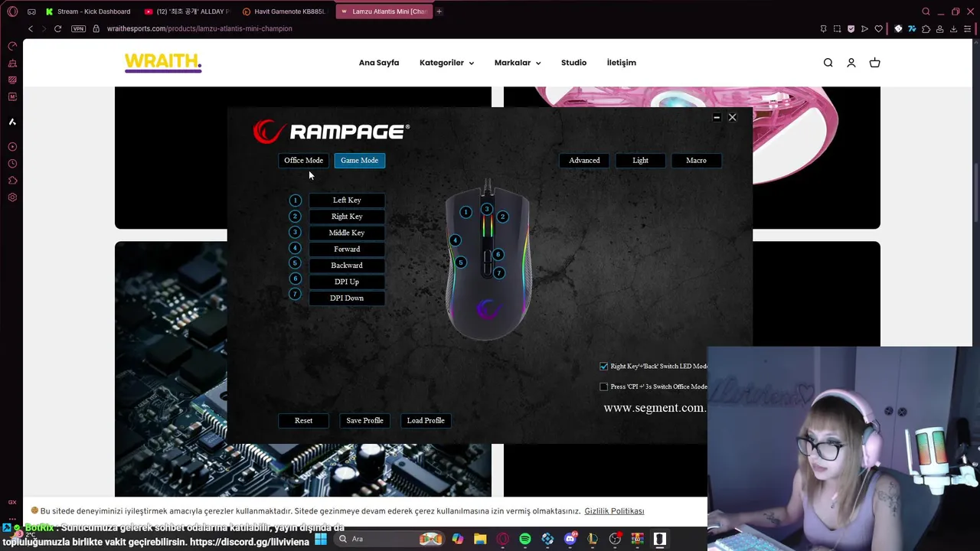Open the browser tab search magnifier
The width and height of the screenshot is (980, 551).
coord(926,11)
